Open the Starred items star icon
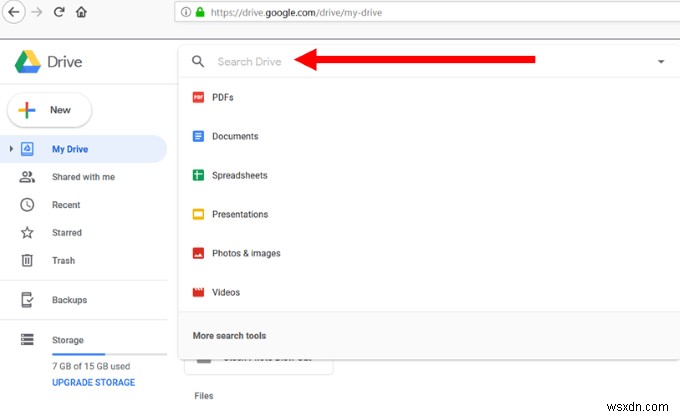The width and height of the screenshot is (680, 417). click(x=28, y=233)
